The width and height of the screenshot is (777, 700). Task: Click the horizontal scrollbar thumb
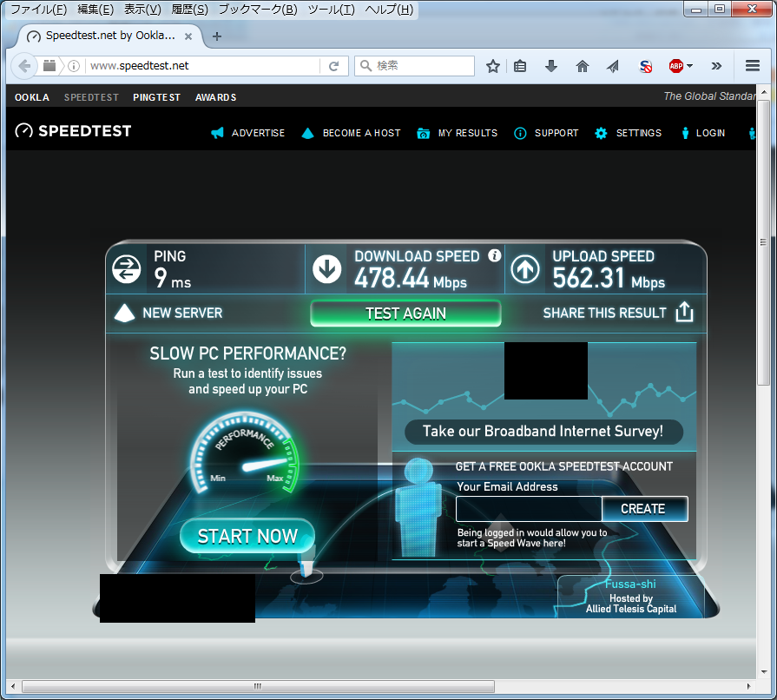click(258, 687)
